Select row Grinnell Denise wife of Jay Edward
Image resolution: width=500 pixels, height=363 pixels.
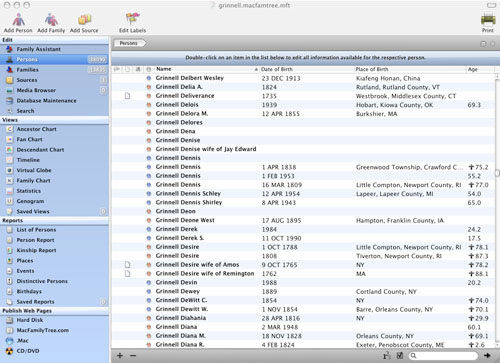point(303,149)
